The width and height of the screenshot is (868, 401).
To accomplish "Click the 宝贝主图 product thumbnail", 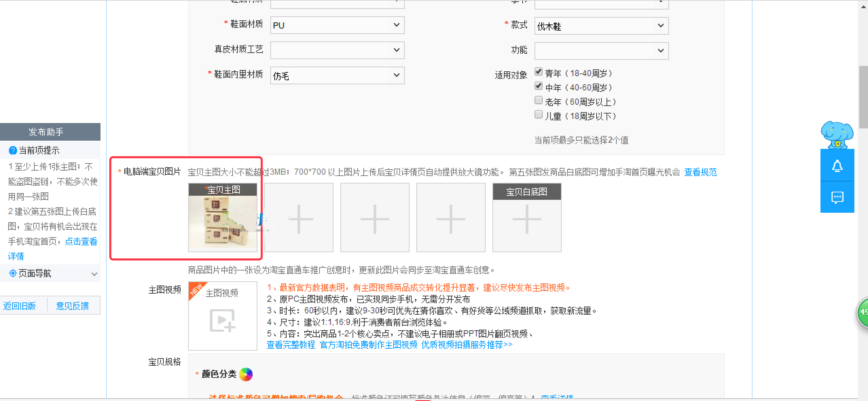I will [222, 223].
